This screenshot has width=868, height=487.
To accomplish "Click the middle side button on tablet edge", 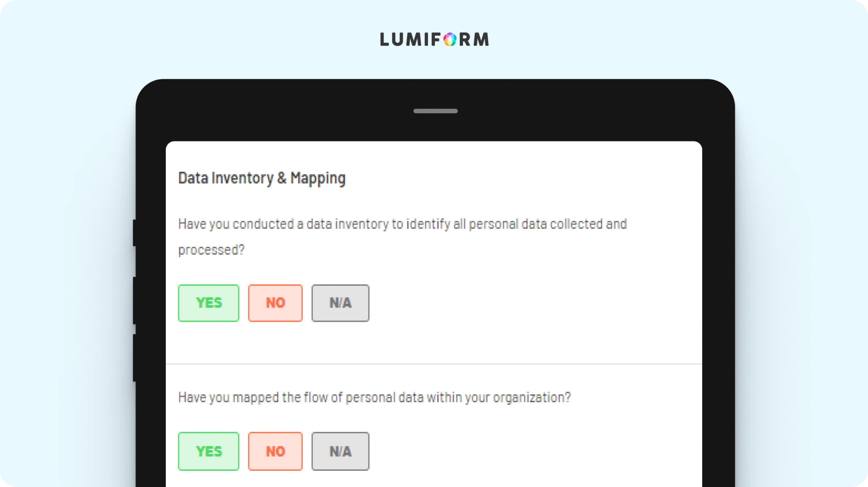I will [x=134, y=300].
